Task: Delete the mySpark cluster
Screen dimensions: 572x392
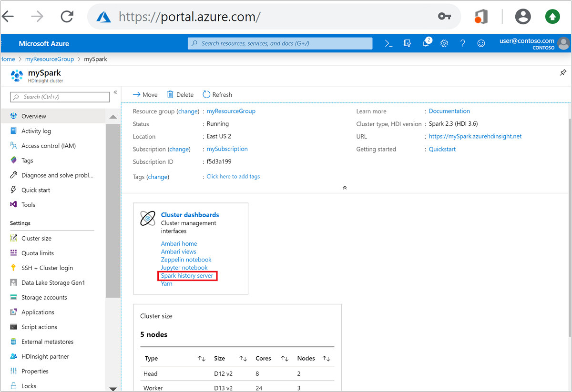Action: (180, 94)
